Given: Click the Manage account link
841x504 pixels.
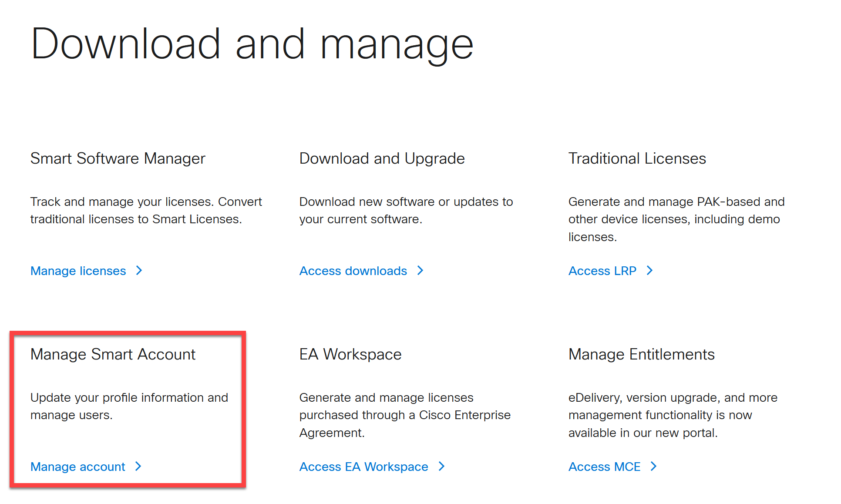Looking at the screenshot, I should (x=78, y=467).
